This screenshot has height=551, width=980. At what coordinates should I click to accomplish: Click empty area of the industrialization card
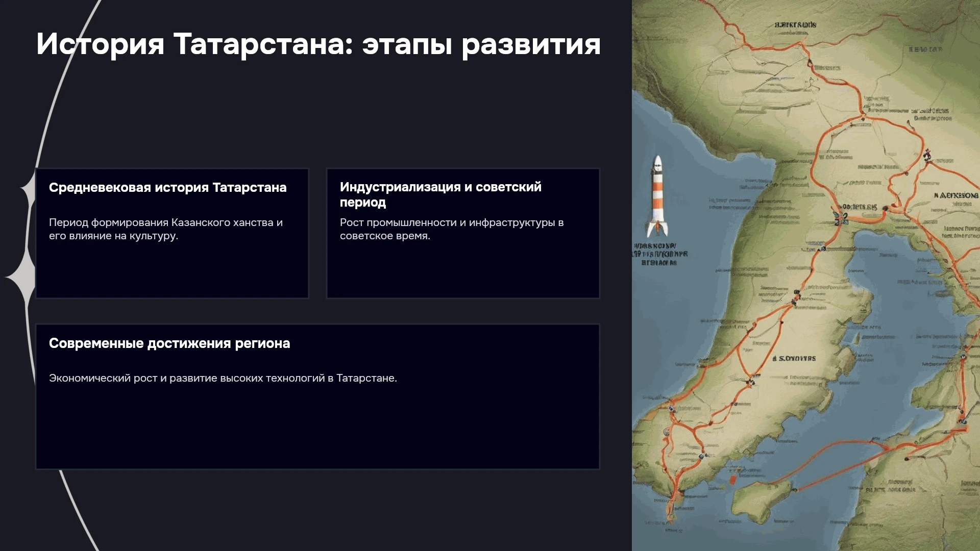pos(463,270)
